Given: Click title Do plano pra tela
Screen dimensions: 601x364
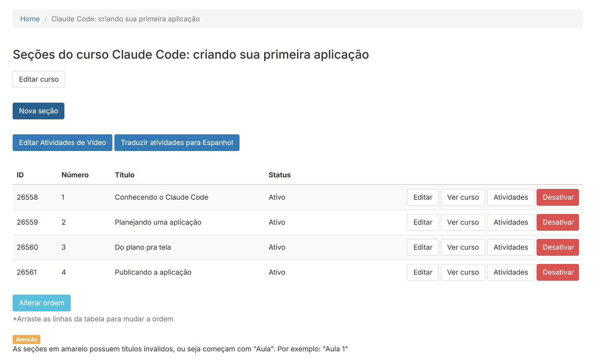Looking at the screenshot, I should pos(143,247).
